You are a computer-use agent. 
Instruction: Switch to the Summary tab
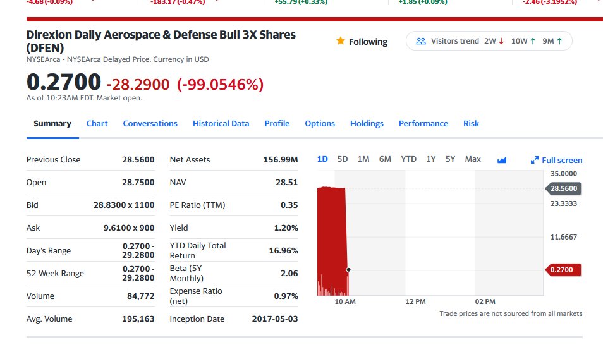[52, 123]
